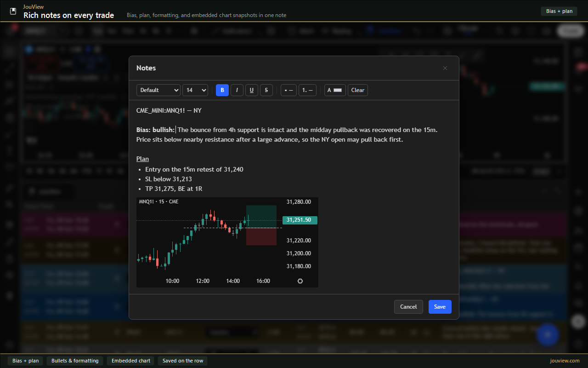
Task: Toggle underline formatting button
Action: coord(252,90)
